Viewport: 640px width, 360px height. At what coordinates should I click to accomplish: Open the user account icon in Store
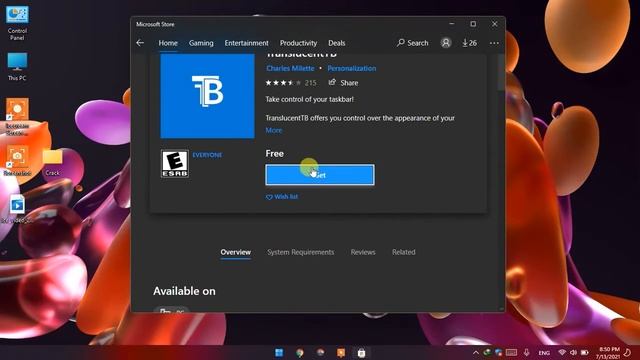[x=446, y=43]
